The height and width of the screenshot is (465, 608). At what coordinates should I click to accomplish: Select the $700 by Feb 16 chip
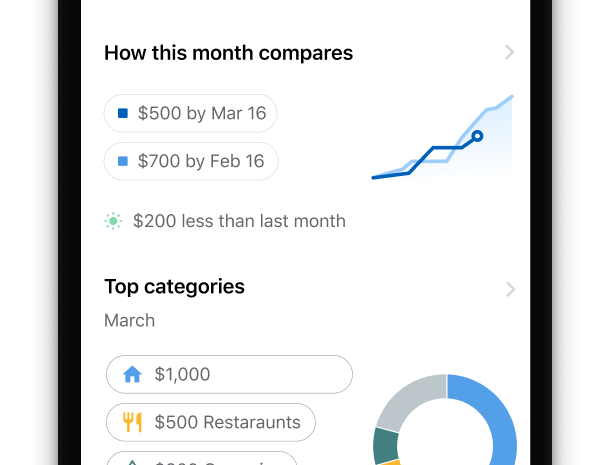coord(191,161)
